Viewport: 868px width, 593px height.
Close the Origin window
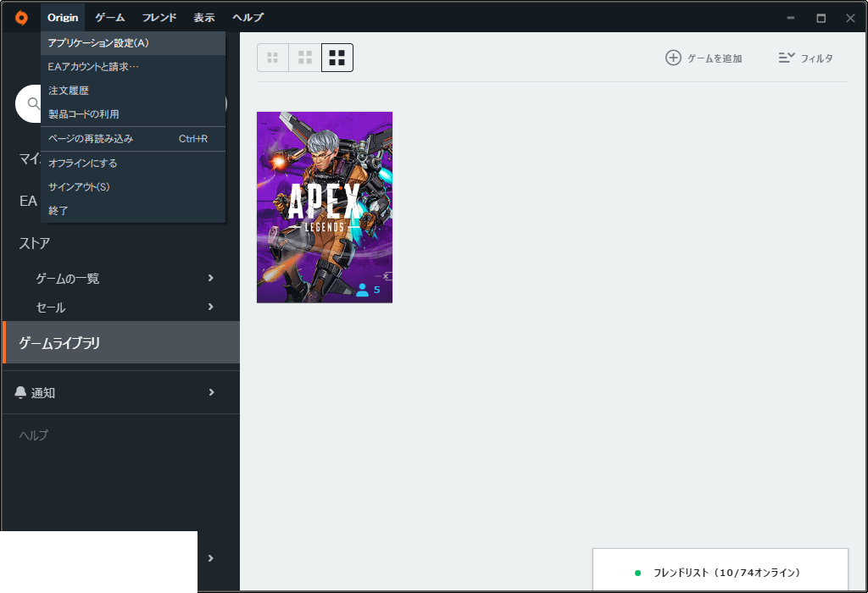pyautogui.click(x=850, y=18)
